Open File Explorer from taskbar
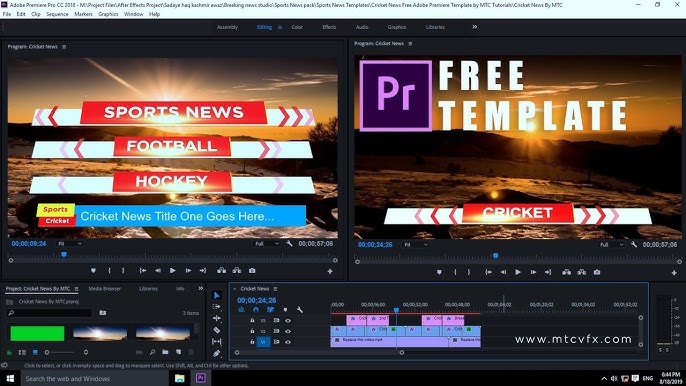 click(180, 378)
